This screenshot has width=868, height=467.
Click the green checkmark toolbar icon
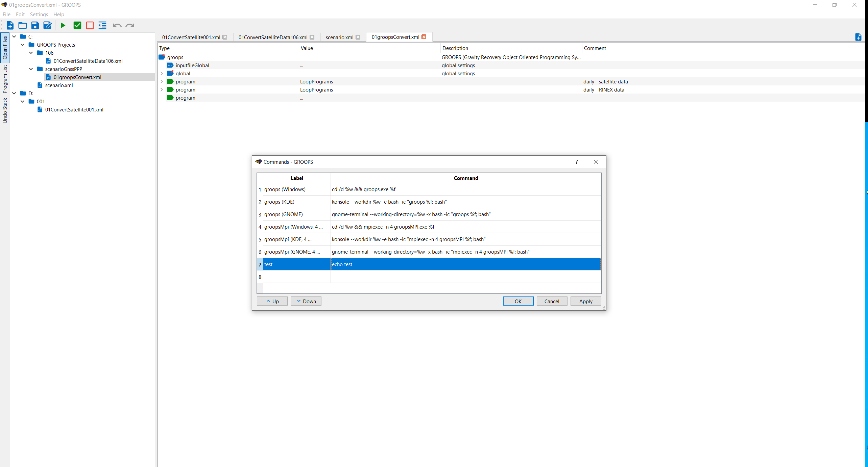point(77,25)
